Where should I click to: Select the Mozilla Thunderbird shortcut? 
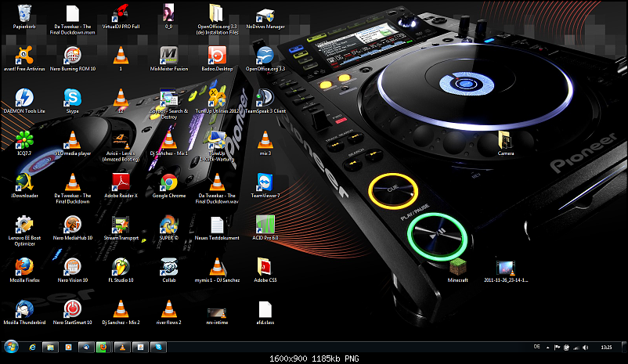pos(24,308)
